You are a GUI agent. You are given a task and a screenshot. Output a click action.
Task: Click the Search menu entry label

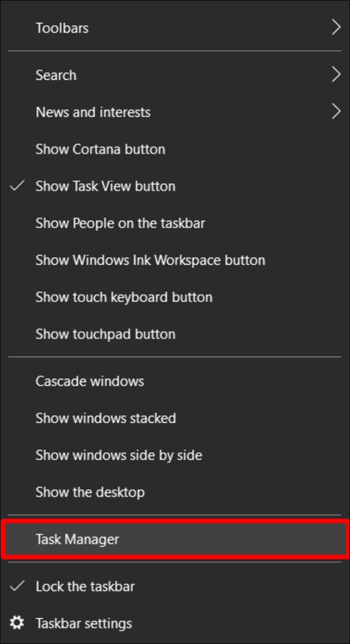[56, 75]
